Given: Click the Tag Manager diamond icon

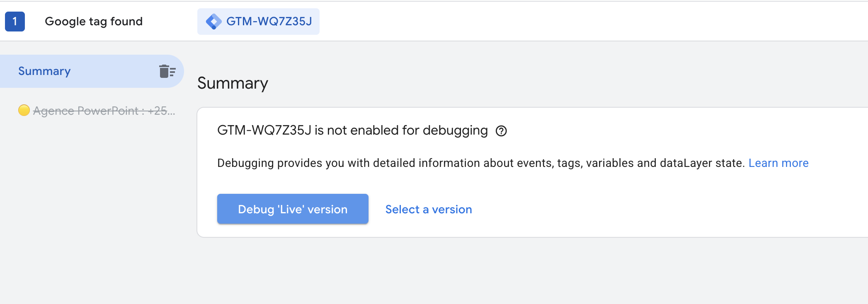Looking at the screenshot, I should [x=213, y=22].
